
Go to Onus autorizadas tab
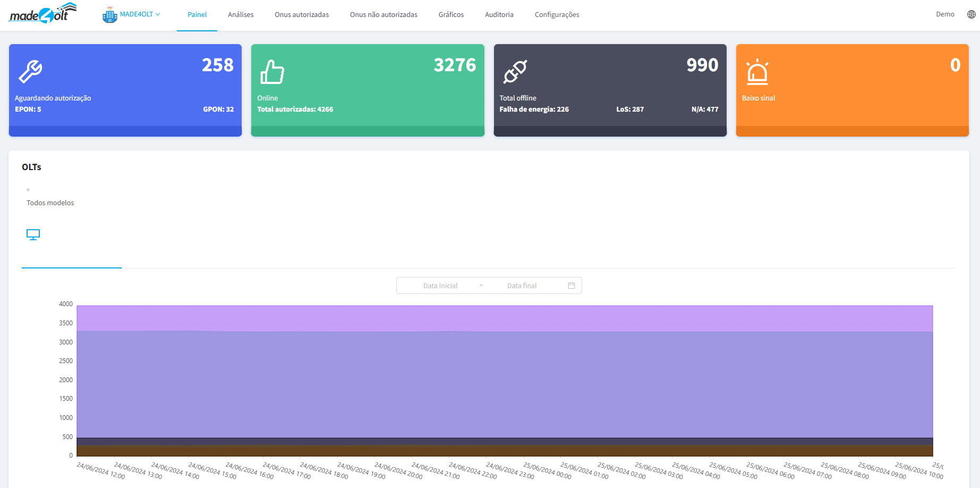point(302,15)
